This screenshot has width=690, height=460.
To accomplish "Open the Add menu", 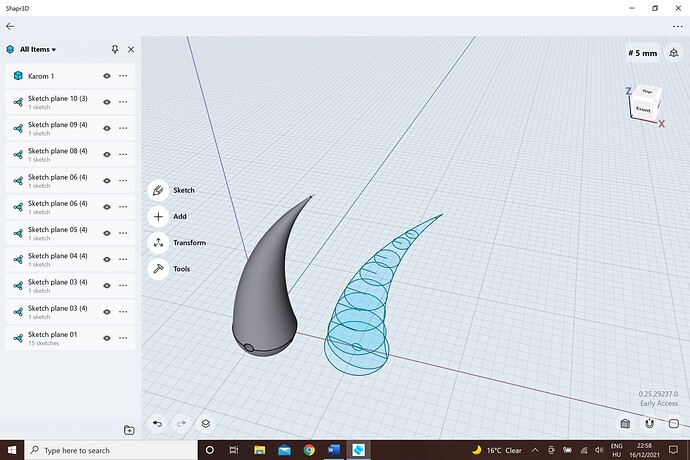I will point(158,217).
